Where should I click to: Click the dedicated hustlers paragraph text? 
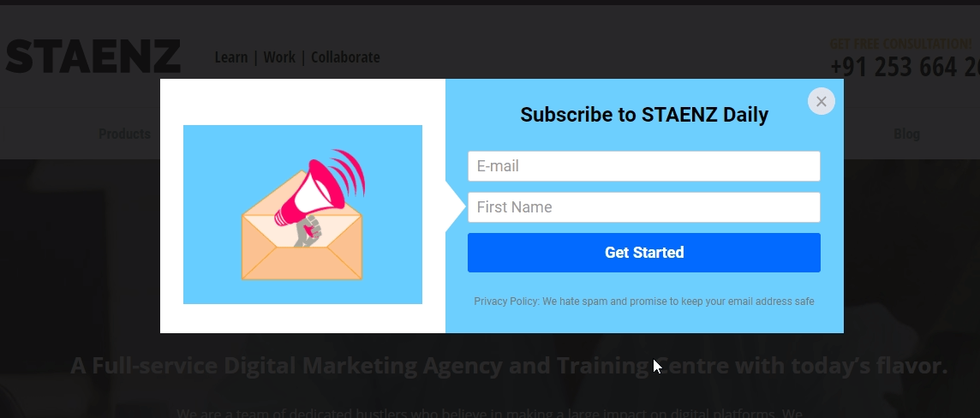click(x=490, y=413)
